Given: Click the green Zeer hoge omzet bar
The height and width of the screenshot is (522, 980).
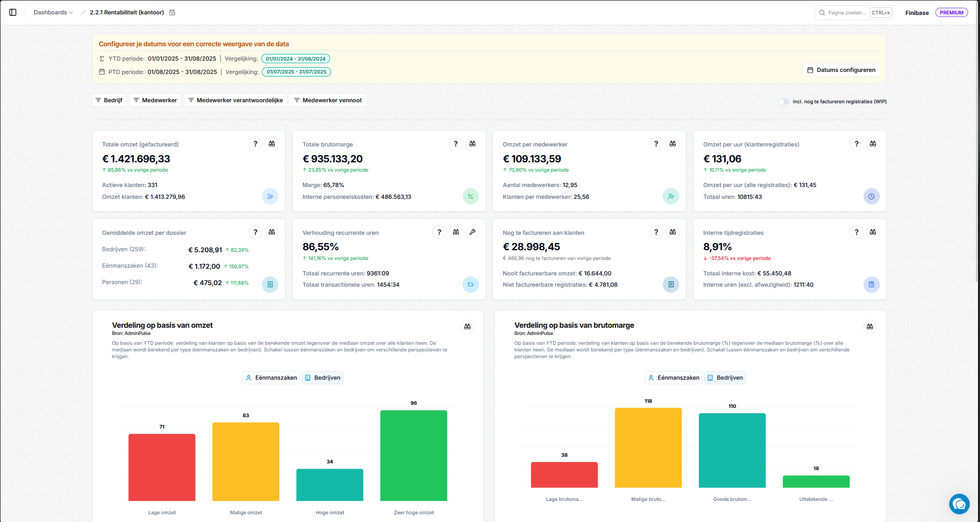Looking at the screenshot, I should tap(413, 455).
